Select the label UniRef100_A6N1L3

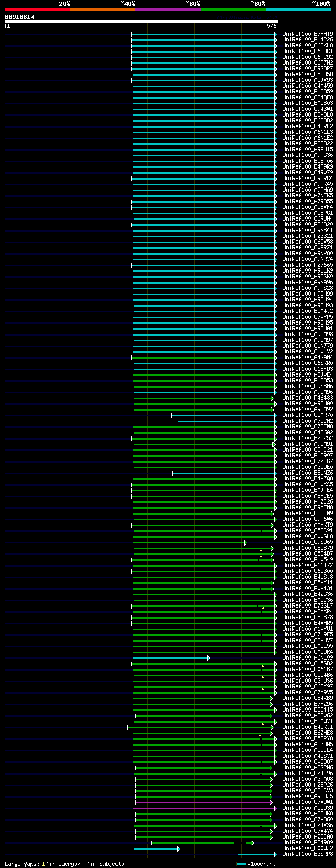(x=308, y=132)
